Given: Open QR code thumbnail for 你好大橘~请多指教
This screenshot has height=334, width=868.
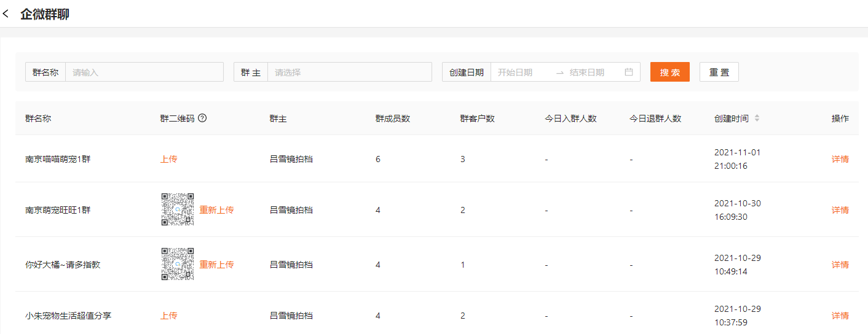Looking at the screenshot, I should [178, 265].
